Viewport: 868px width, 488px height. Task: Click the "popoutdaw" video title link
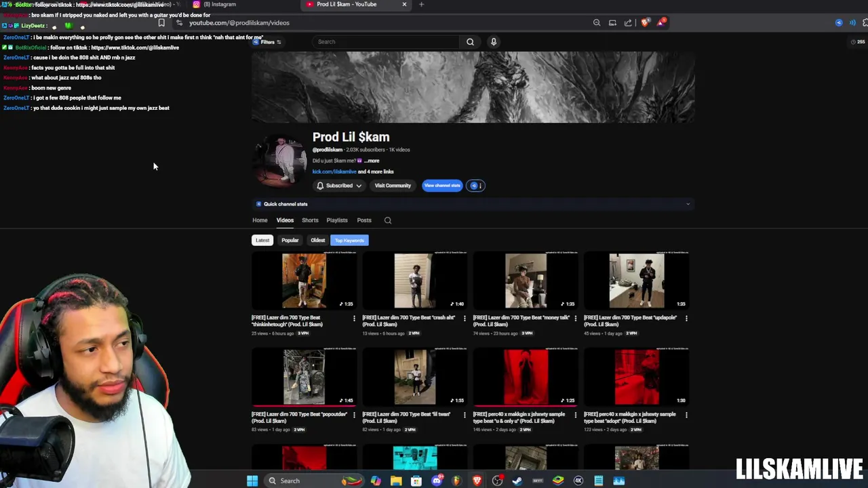tap(299, 418)
